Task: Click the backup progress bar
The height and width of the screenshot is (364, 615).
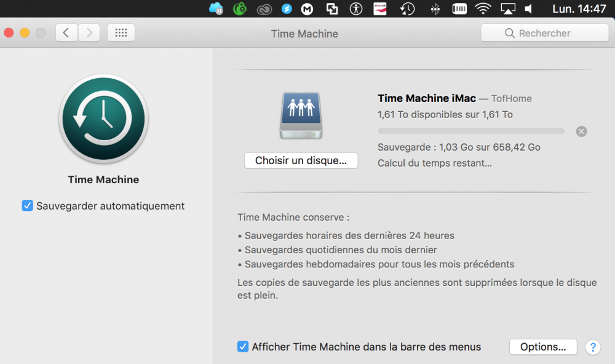Action: 470,131
